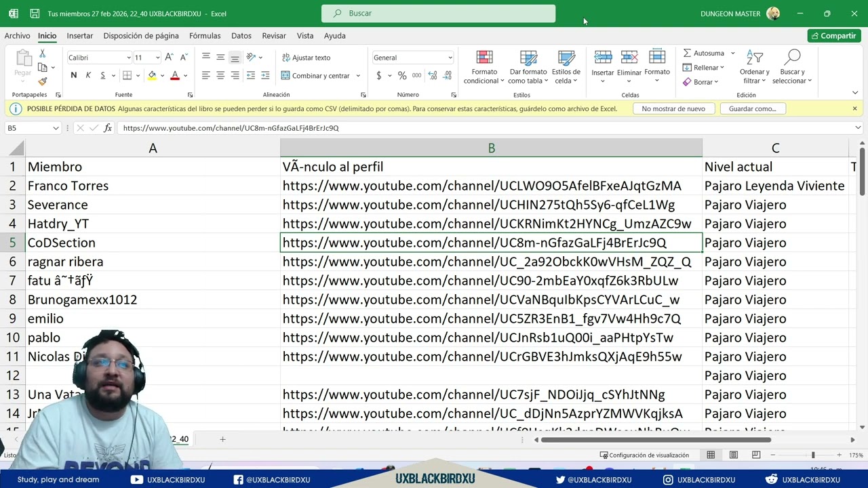Viewport: 868px width, 488px height.
Task: Align text to the top
Action: 206,58
